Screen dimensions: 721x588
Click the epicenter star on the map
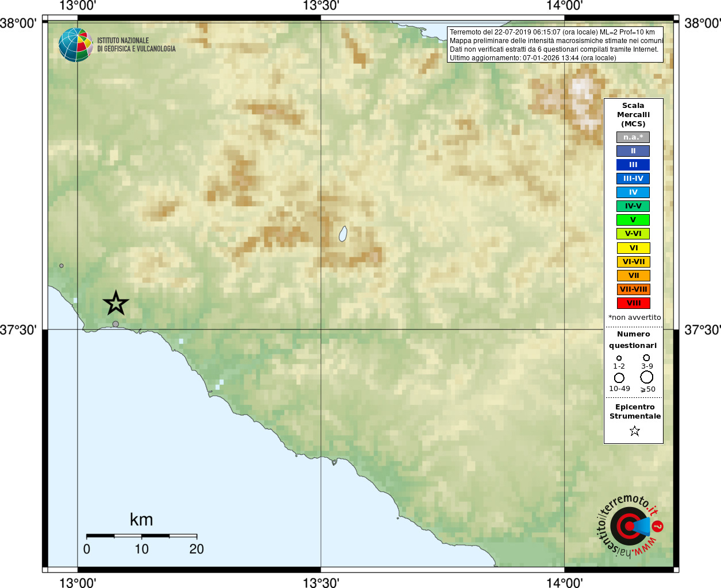point(116,303)
